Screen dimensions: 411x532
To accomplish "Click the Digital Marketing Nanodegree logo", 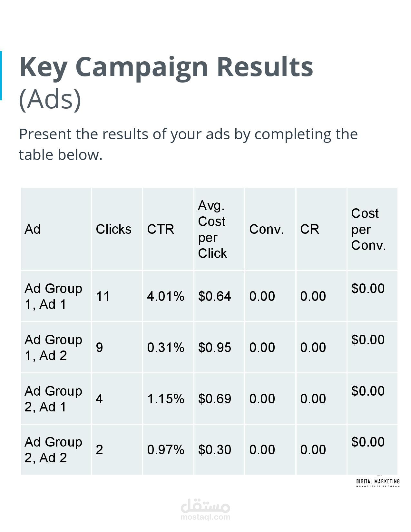I will (377, 482).
